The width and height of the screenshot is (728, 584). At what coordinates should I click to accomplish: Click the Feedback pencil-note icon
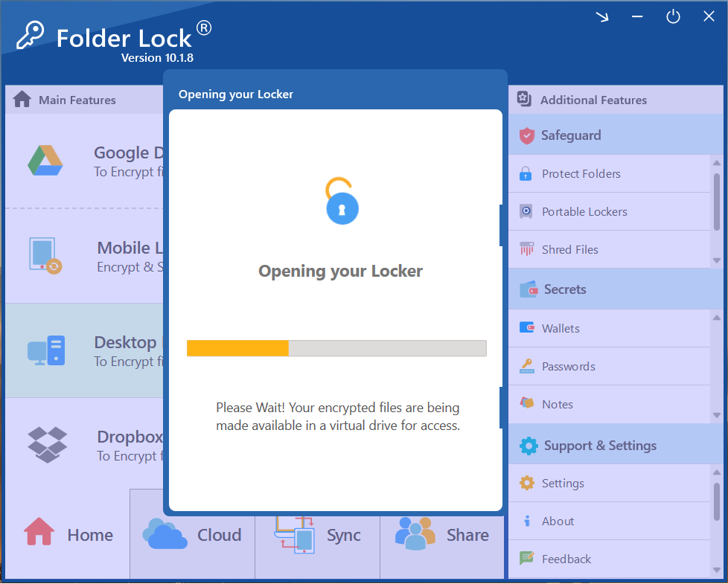pyautogui.click(x=526, y=558)
